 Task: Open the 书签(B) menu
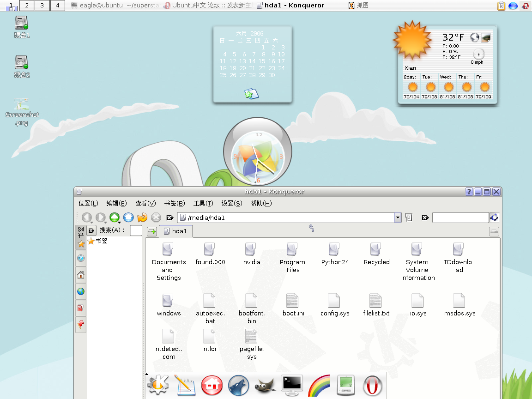tap(175, 203)
